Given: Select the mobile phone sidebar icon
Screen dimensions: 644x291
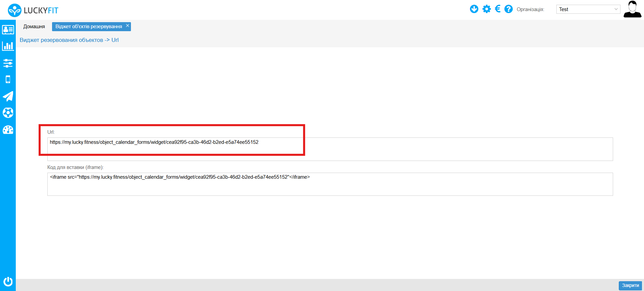Looking at the screenshot, I should click(x=8, y=79).
